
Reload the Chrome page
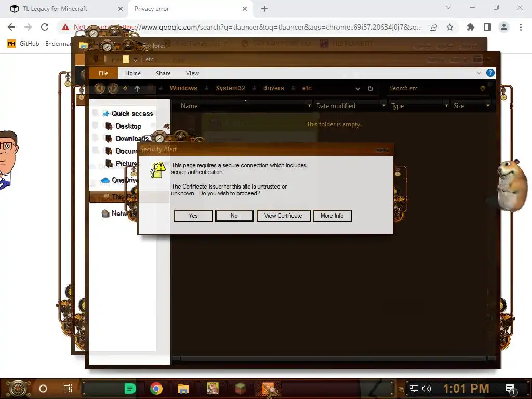(45, 27)
